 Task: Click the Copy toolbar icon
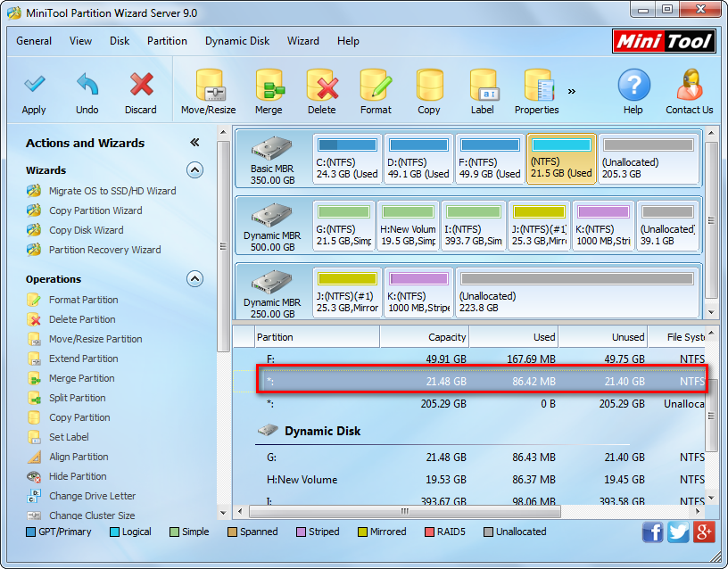(429, 86)
